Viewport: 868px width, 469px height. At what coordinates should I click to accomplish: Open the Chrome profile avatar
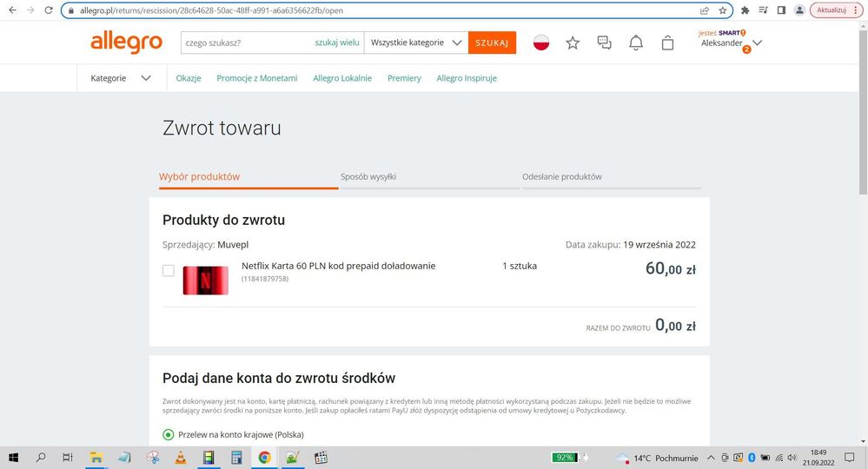point(799,10)
